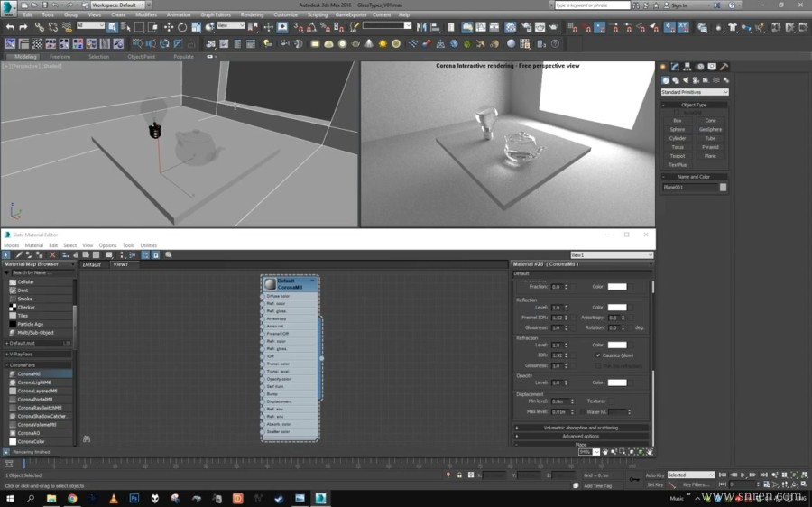Toggle the Caustics (slow) checkbox
The height and width of the screenshot is (507, 812).
click(598, 355)
